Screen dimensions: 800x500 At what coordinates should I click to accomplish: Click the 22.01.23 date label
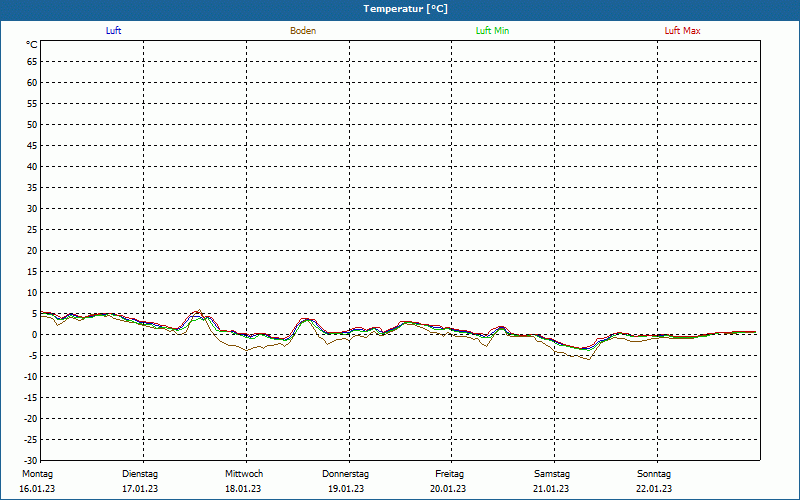point(654,489)
